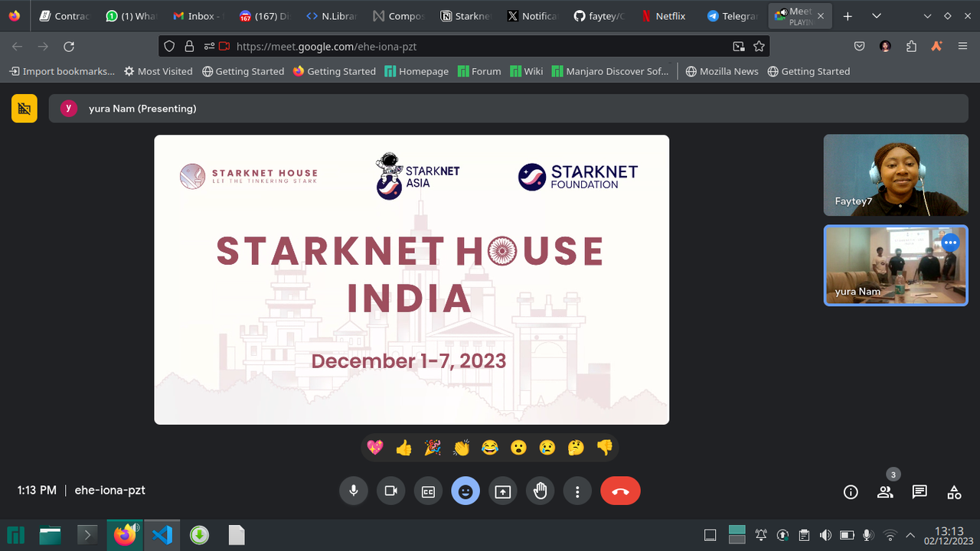Close the emoji reactions bar
Image resolution: width=980 pixels, height=551 pixels.
465,491
